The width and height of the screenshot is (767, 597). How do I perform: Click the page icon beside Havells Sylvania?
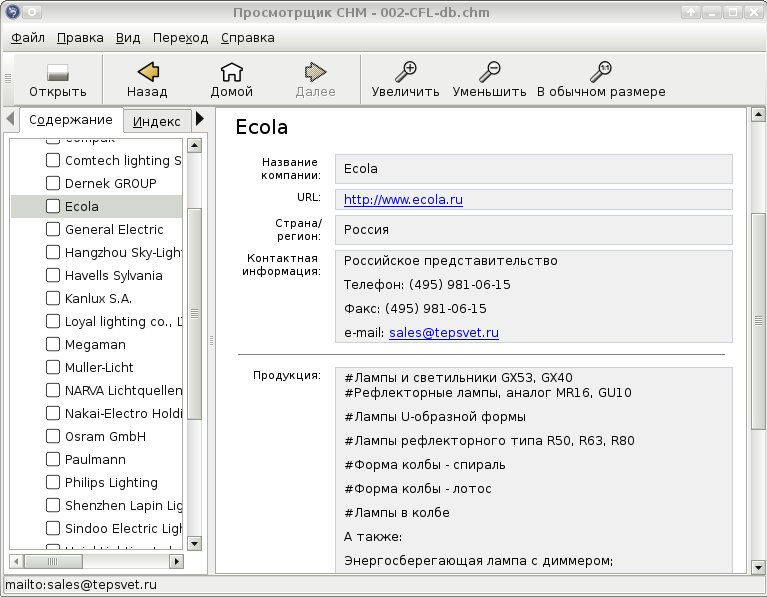pos(53,275)
